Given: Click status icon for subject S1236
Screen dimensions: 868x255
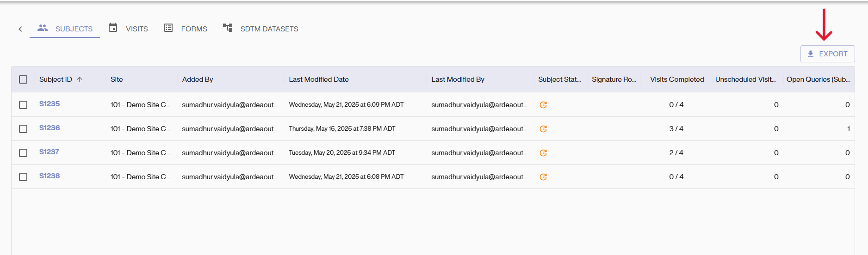Looking at the screenshot, I should point(543,129).
